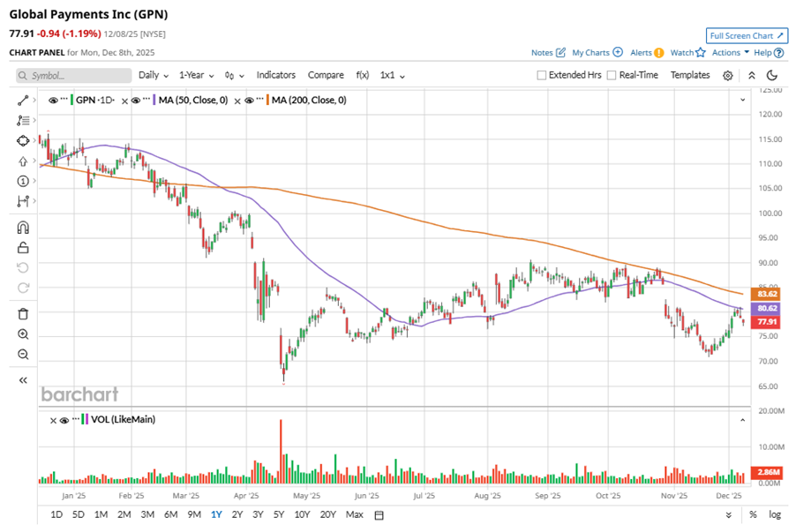Select the trend line drawing tool
Image resolution: width=796 pixels, height=532 pixels.
coord(23,100)
